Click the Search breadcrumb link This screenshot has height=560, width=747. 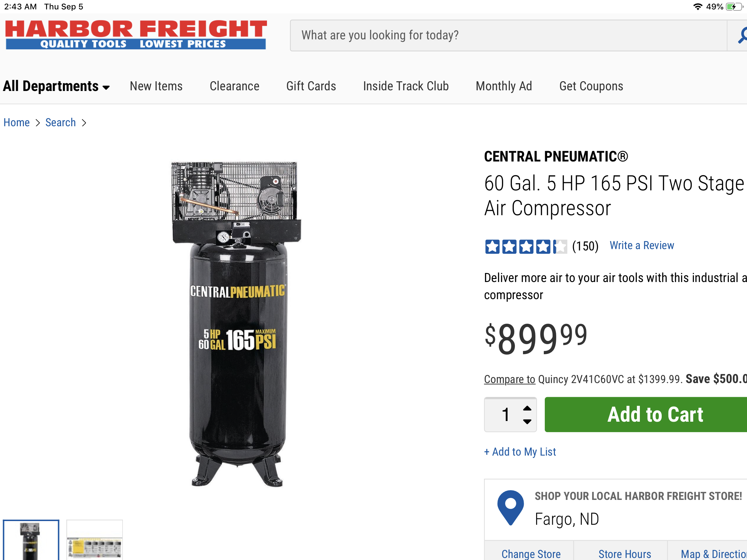[60, 123]
